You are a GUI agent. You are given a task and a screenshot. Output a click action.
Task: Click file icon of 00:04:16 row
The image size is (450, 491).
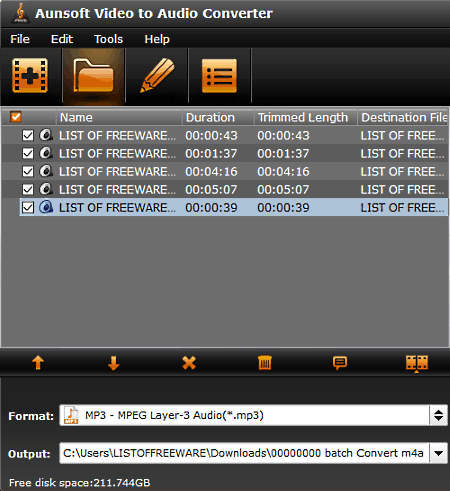point(46,171)
